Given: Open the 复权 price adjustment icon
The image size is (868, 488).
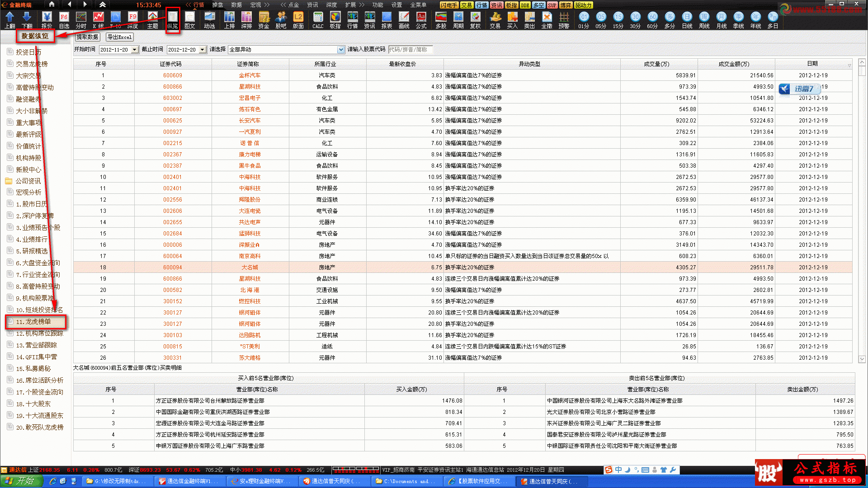Looking at the screenshot, I should point(475,20).
